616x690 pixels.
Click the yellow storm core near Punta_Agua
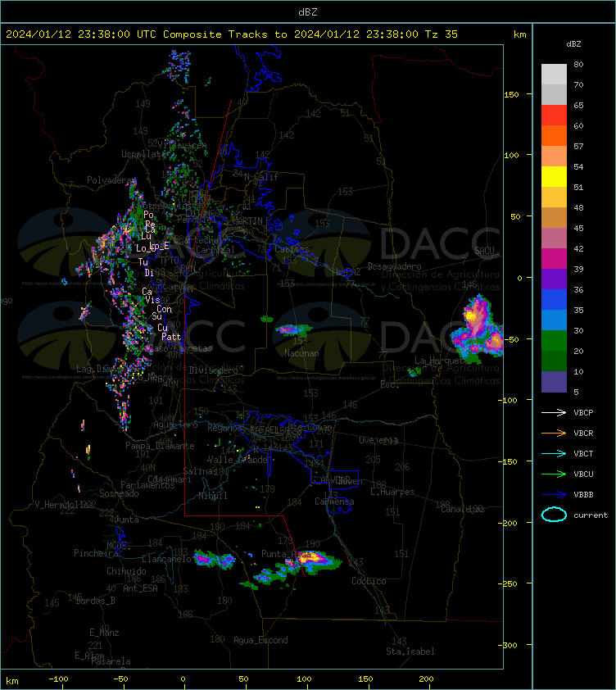pyautogui.click(x=313, y=556)
